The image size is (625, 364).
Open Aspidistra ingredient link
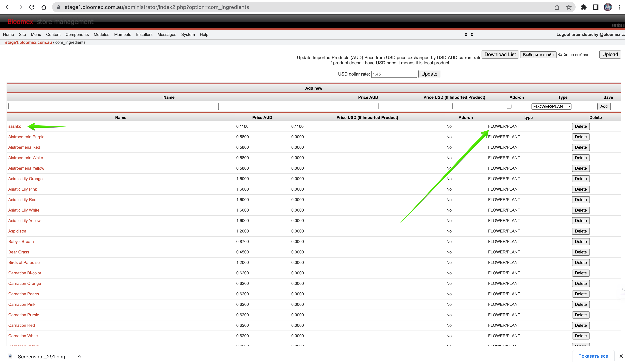click(x=17, y=231)
